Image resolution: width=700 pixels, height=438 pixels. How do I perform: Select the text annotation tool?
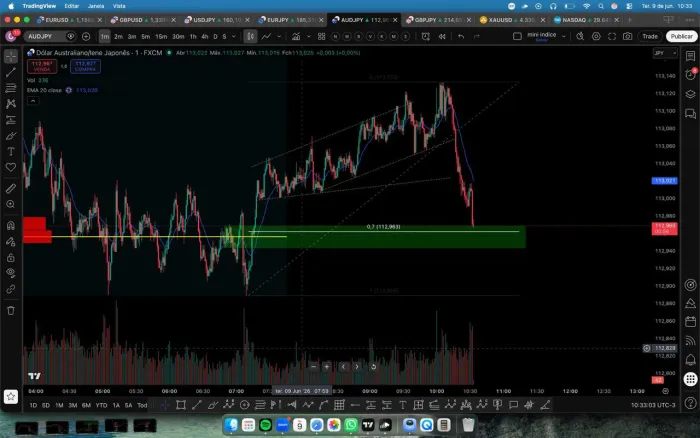coord(11,152)
